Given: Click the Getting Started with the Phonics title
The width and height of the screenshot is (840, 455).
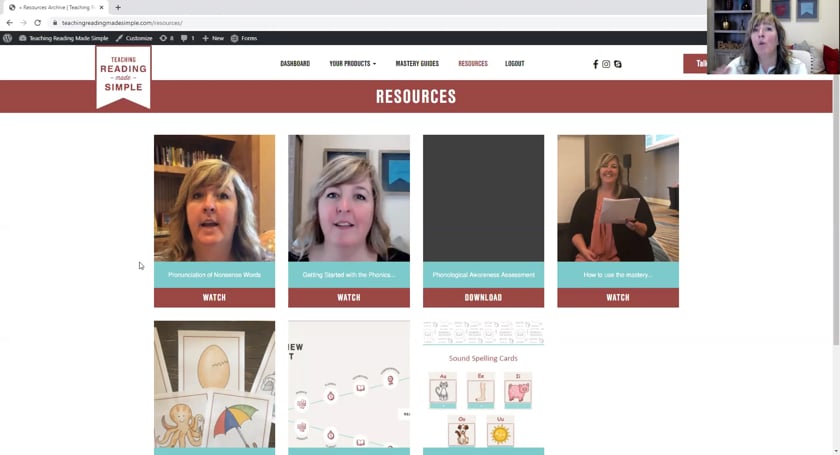Looking at the screenshot, I should 349,275.
